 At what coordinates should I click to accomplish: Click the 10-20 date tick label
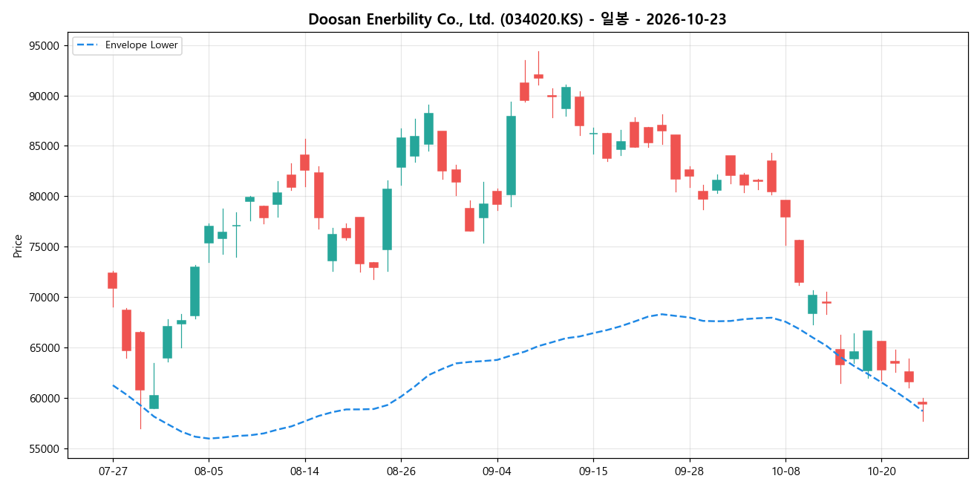pos(881,471)
